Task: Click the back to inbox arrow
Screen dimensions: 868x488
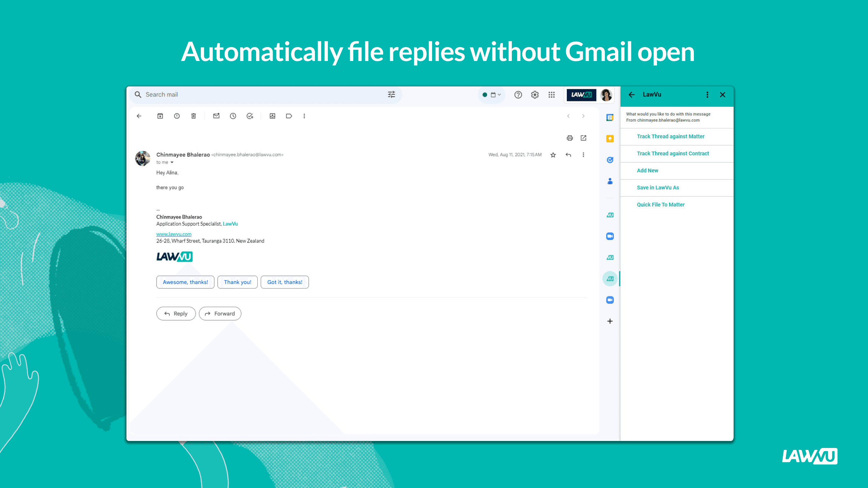Action: click(139, 116)
